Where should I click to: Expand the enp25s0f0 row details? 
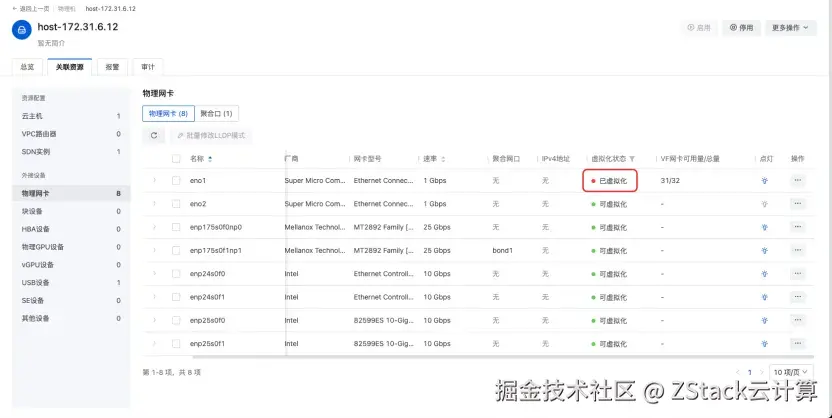(154, 320)
